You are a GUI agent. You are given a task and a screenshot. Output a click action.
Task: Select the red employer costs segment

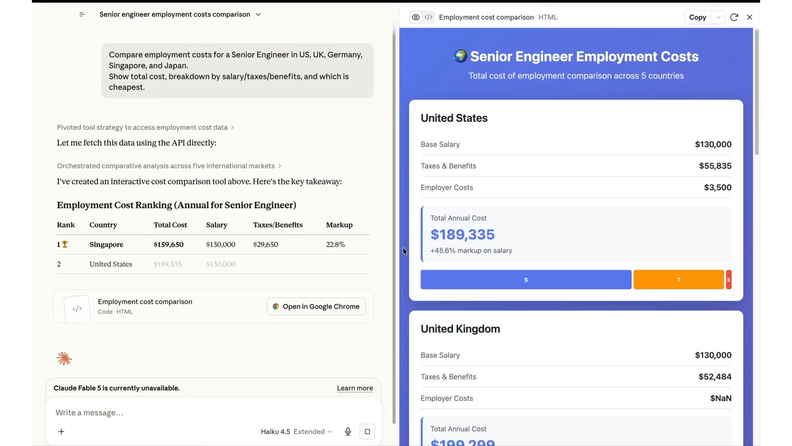(728, 279)
